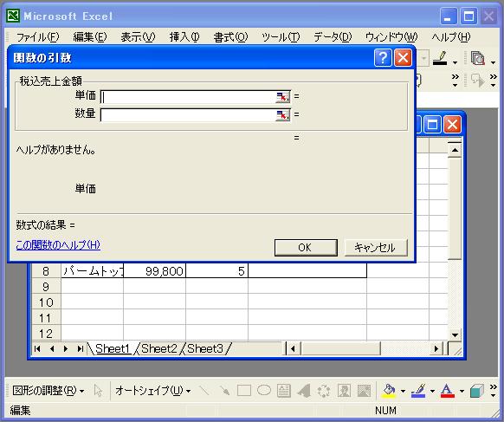The height and width of the screenshot is (422, 504).
Task: Select the line tool in drawing toolbar
Action: coord(204,391)
